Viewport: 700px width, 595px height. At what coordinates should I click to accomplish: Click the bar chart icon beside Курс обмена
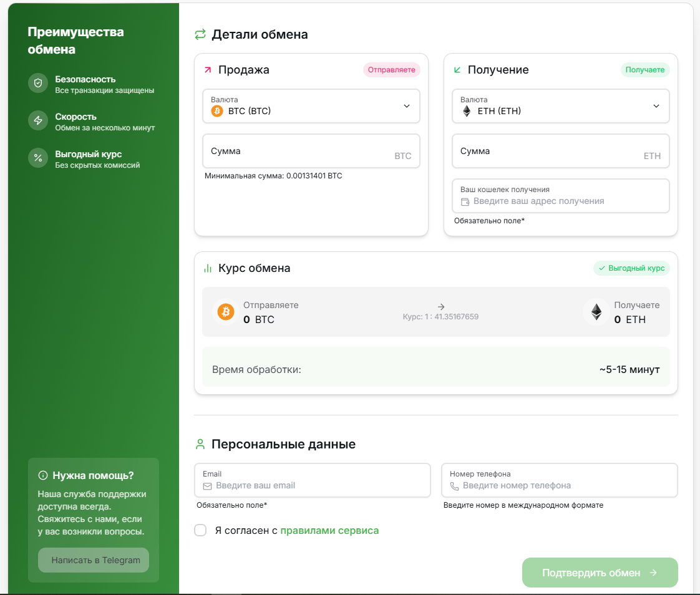tap(208, 269)
